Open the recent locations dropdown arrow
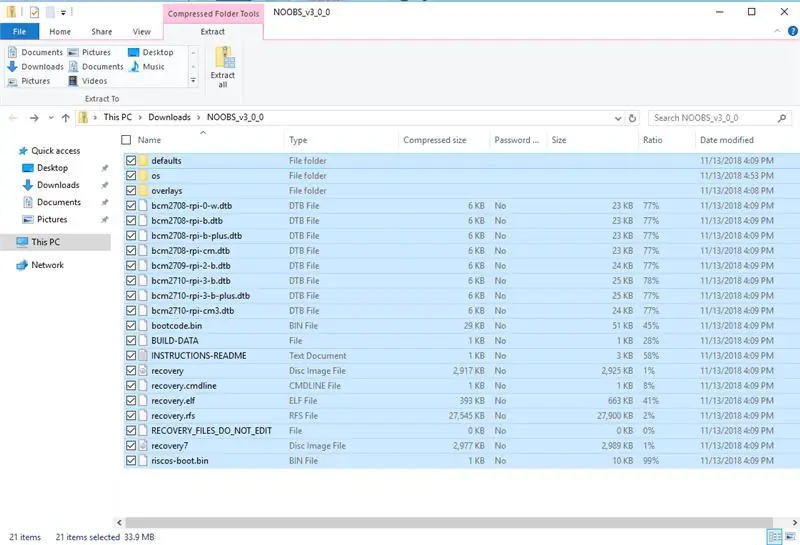The width and height of the screenshot is (800, 545). (x=51, y=118)
